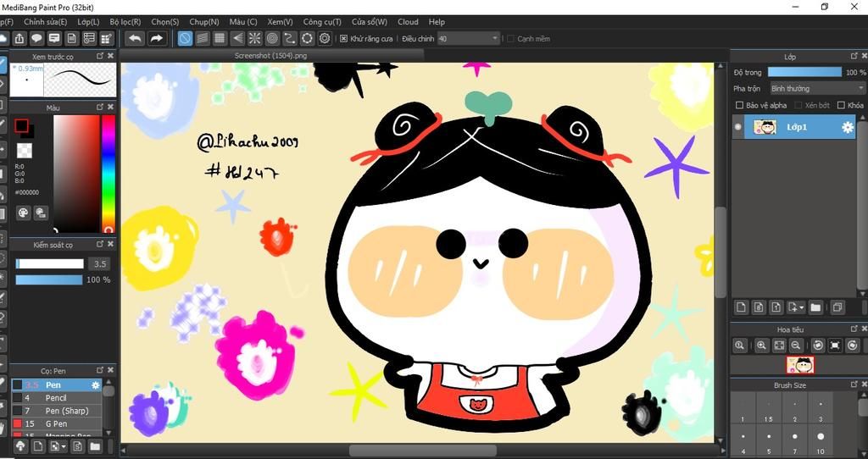
Task: Enable radial snap guide
Action: point(254,38)
